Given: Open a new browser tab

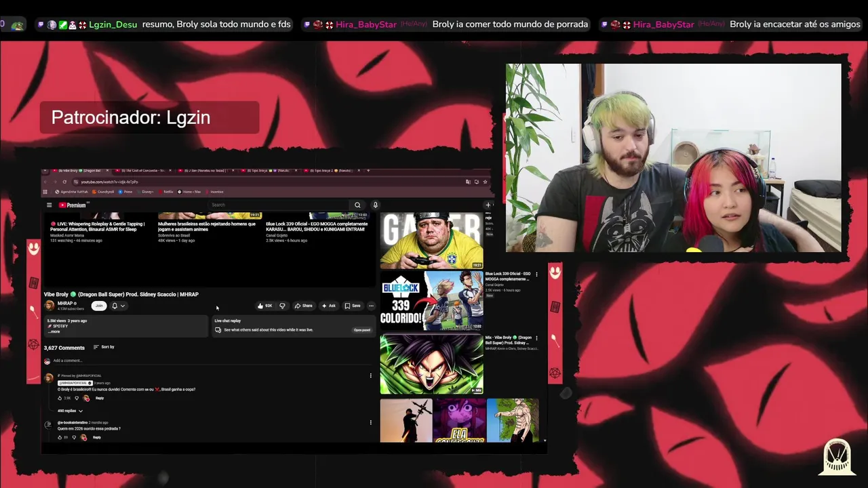Looking at the screenshot, I should [x=368, y=170].
